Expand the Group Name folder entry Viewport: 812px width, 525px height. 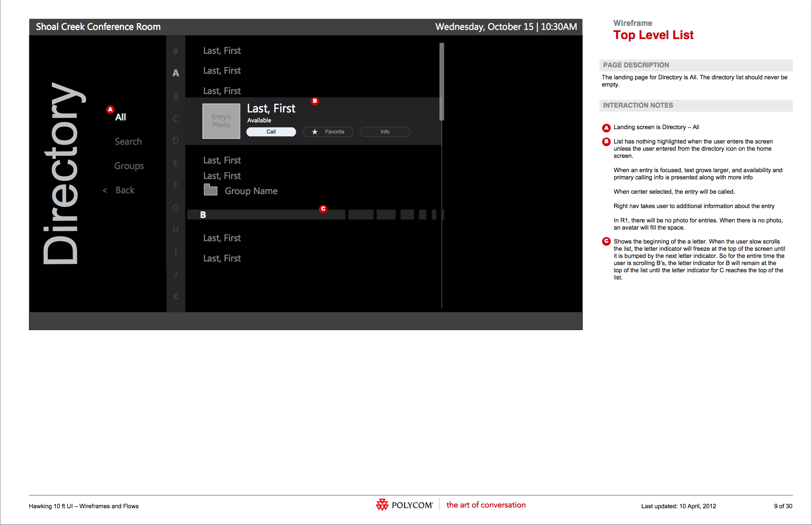tap(250, 191)
